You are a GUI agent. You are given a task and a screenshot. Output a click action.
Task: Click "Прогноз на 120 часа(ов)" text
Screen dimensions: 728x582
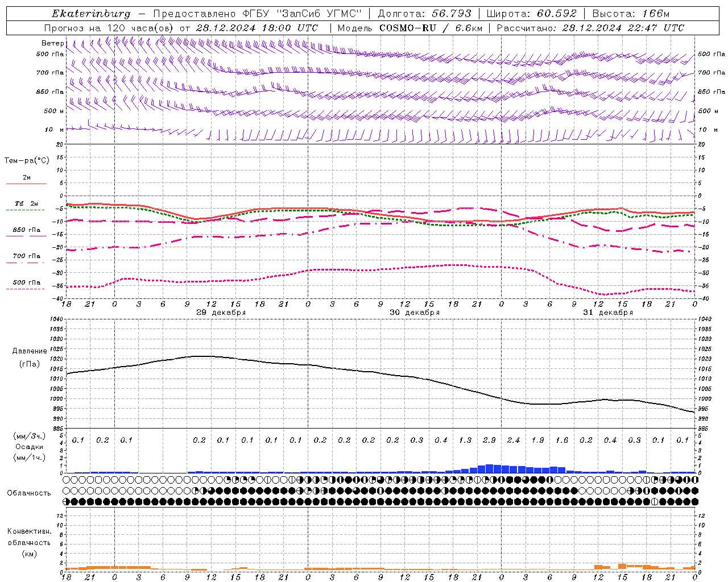pos(109,28)
